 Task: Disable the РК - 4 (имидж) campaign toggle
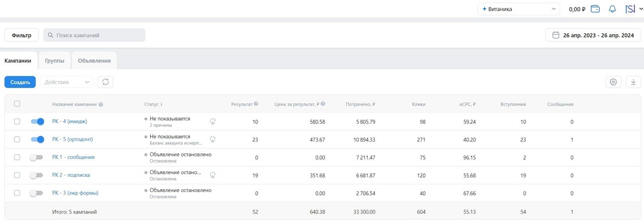tap(37, 122)
